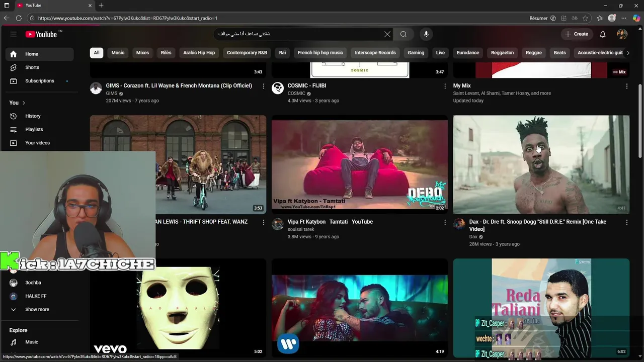Select the Gaming filter chip
644x362 pixels.
pos(416,53)
